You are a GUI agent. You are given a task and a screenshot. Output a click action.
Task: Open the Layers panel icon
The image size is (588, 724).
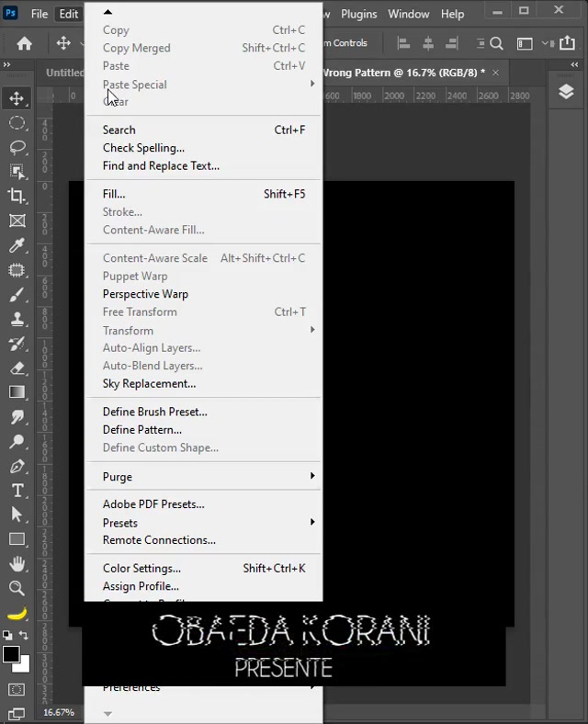point(566,92)
